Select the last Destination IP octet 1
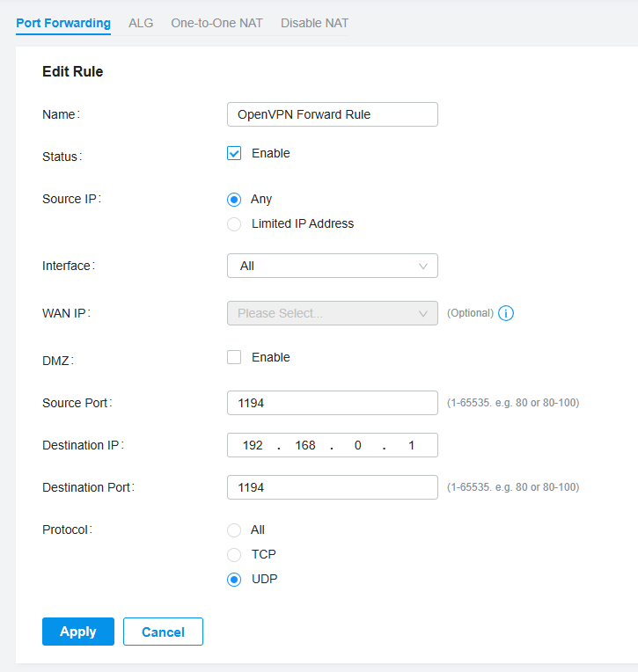This screenshot has width=638, height=672. tap(411, 445)
